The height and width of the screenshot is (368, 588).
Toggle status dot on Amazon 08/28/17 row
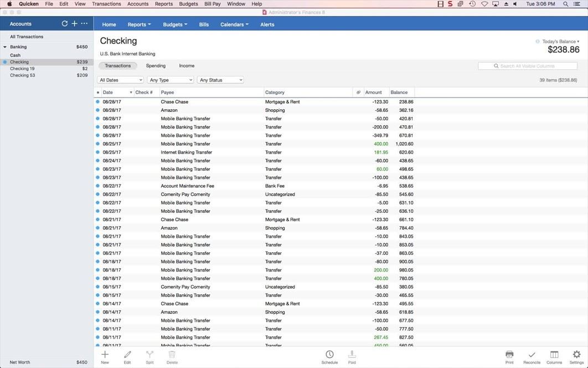98,110
